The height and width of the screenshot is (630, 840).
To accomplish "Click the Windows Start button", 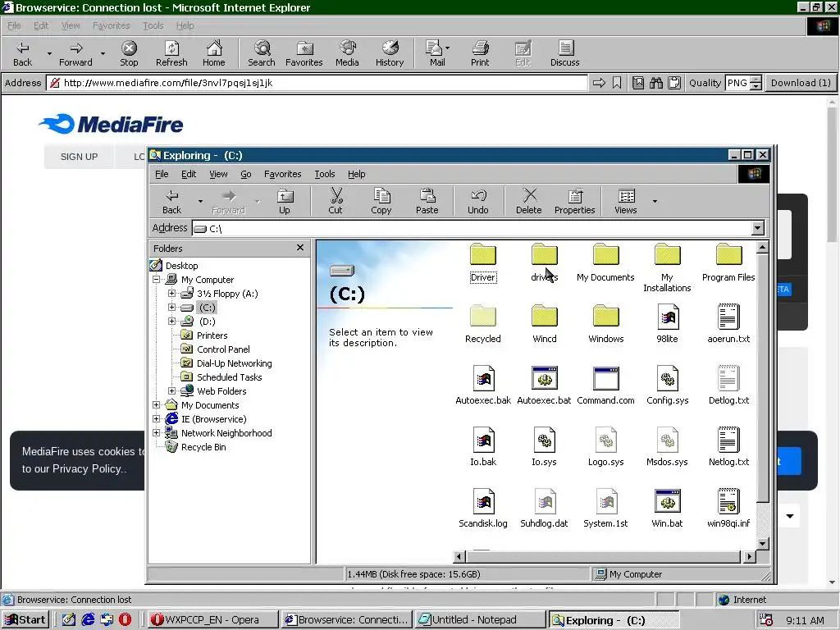I will coord(25,620).
